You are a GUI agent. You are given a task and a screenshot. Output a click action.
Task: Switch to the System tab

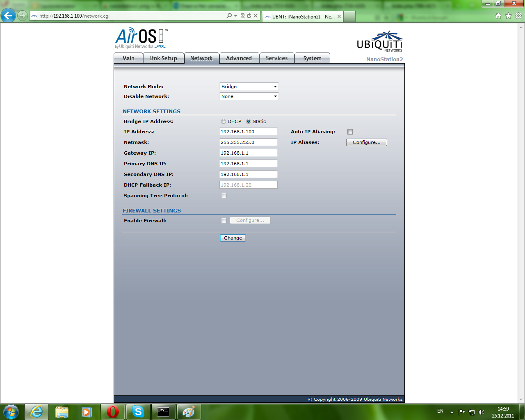(x=313, y=58)
